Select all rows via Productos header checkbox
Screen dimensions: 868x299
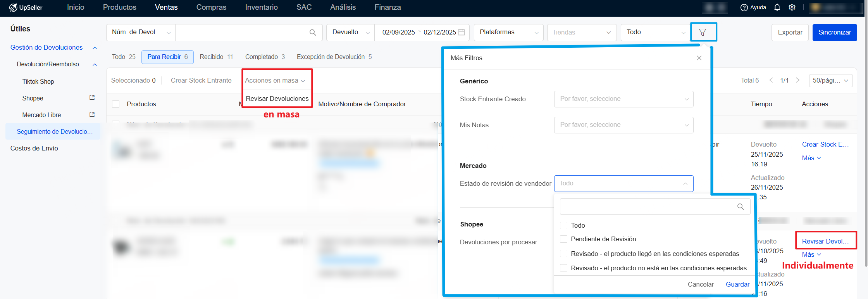click(115, 104)
